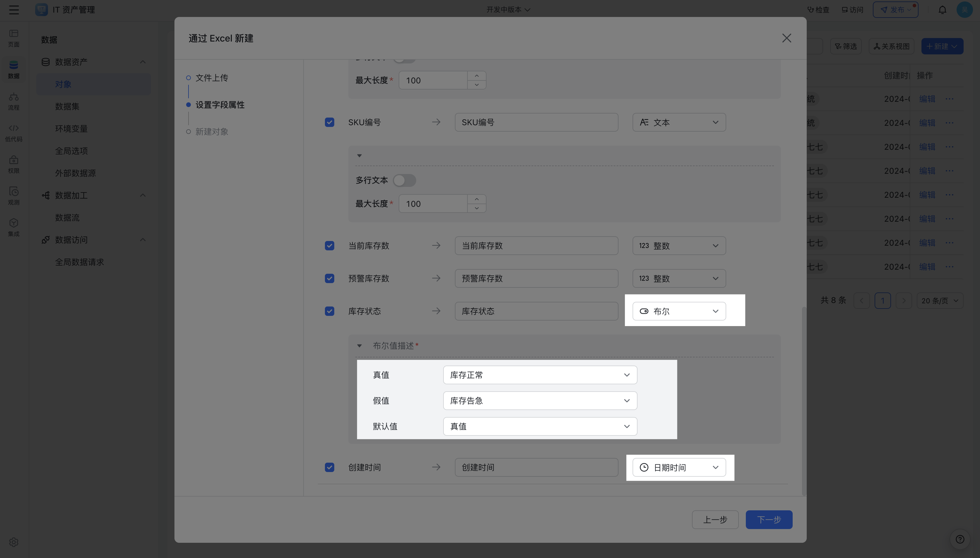Edit the SKU编号 field name input
Viewport: 980px width, 558px height.
[x=536, y=122]
